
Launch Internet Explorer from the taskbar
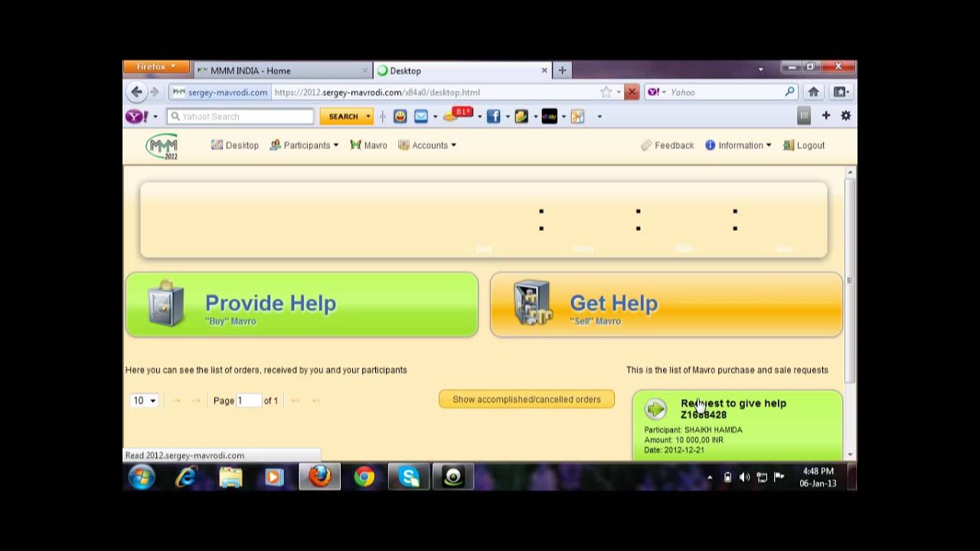186,478
